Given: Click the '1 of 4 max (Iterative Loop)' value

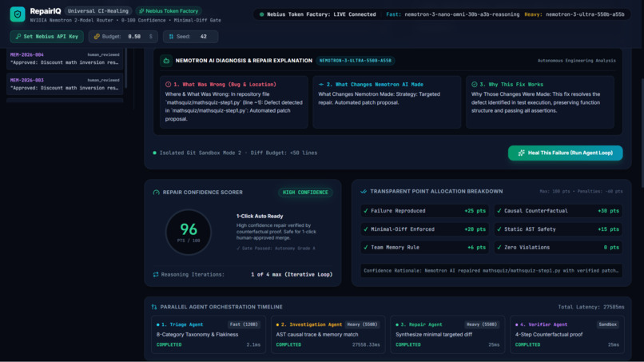Looking at the screenshot, I should [x=292, y=274].
